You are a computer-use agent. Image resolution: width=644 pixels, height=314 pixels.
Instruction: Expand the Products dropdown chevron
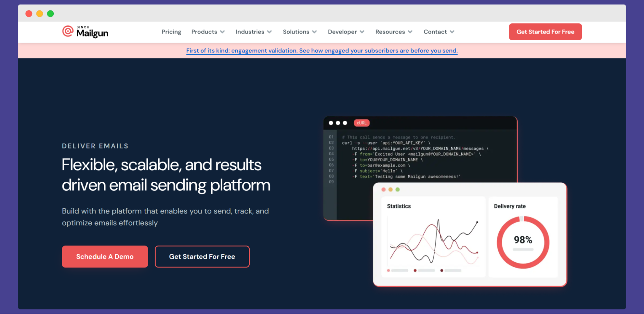[222, 32]
